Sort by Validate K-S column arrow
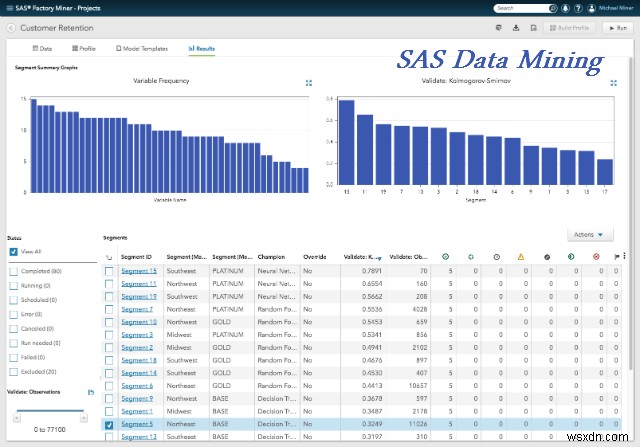Screen dimensions: 640x447 click(379, 257)
